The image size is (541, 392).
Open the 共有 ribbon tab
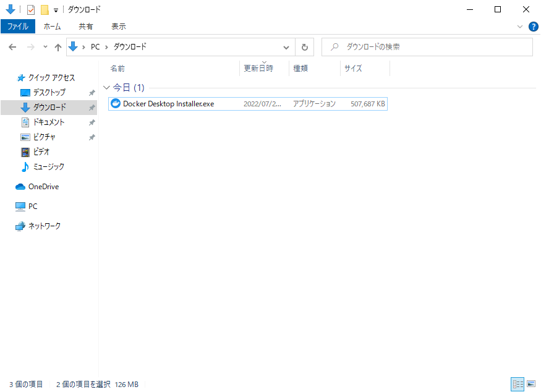pos(85,26)
